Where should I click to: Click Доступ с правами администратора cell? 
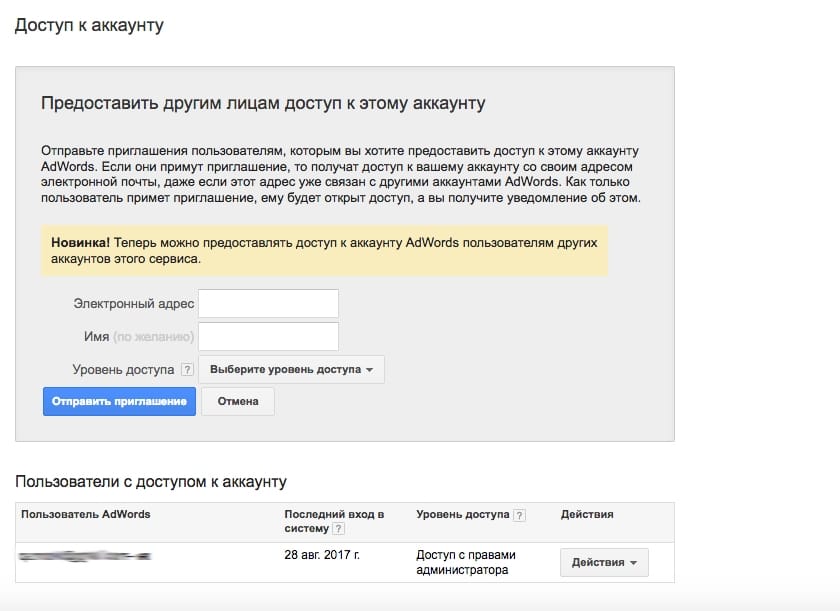pos(466,562)
